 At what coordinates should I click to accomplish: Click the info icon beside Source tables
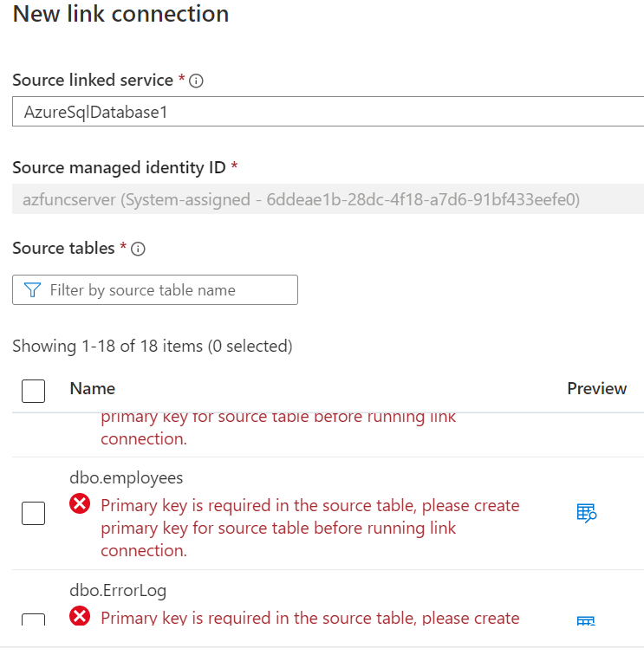point(138,249)
